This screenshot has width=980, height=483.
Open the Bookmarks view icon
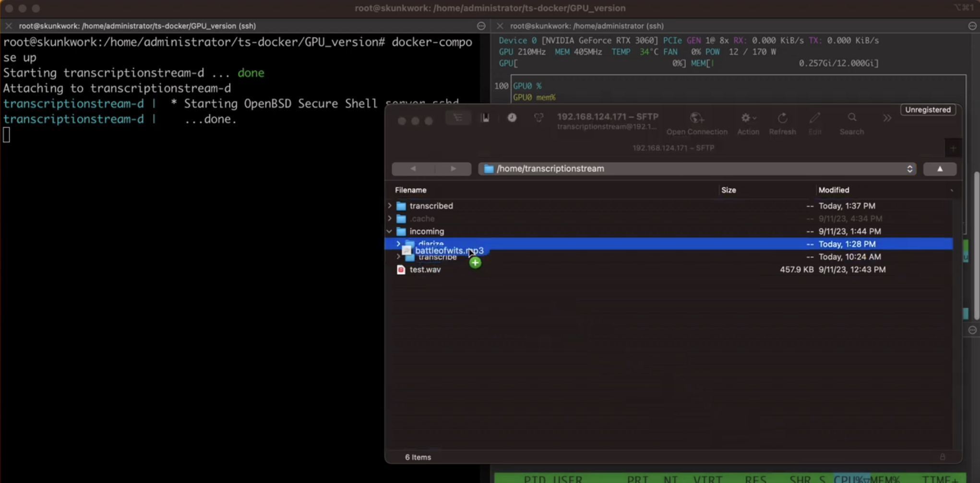[x=485, y=118]
